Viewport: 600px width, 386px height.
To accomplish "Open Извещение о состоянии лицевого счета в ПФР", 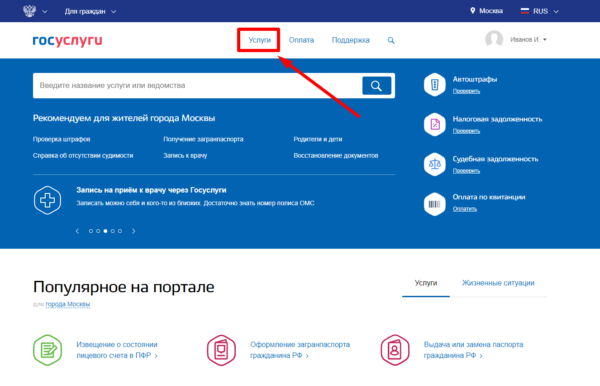I will (117, 350).
